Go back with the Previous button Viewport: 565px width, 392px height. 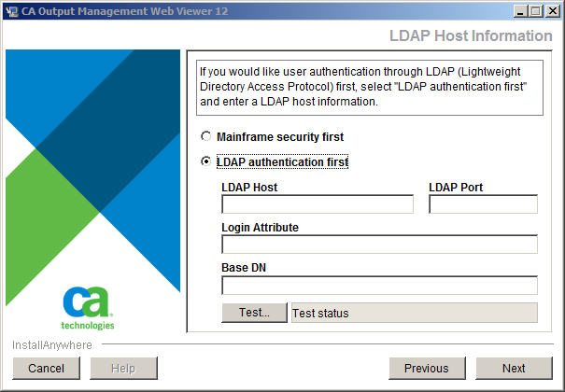click(x=426, y=369)
